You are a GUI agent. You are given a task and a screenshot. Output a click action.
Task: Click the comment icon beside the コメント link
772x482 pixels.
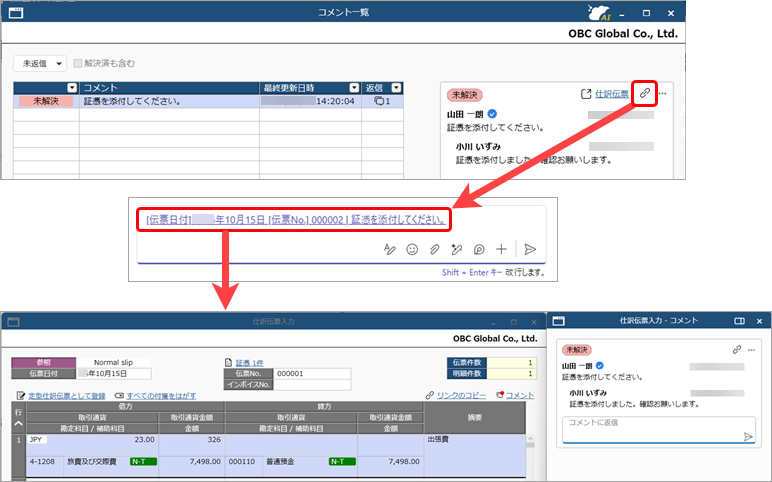(x=500, y=395)
